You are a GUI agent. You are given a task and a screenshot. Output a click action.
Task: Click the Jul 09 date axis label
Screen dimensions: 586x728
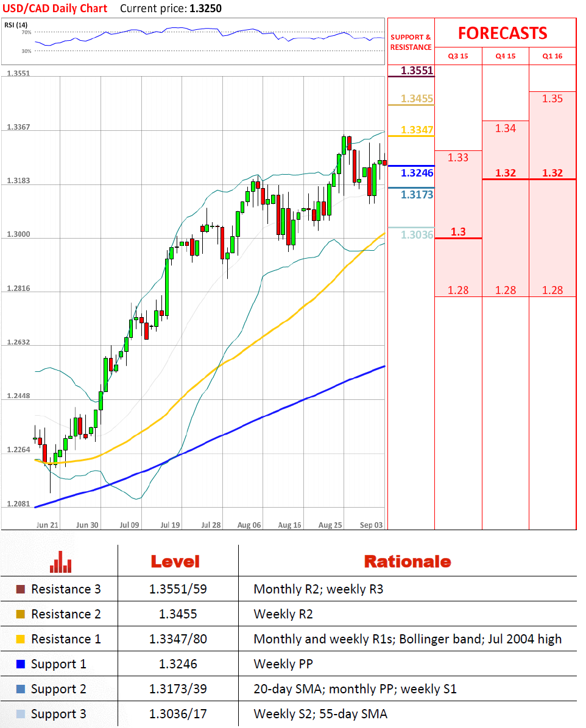[x=129, y=525]
